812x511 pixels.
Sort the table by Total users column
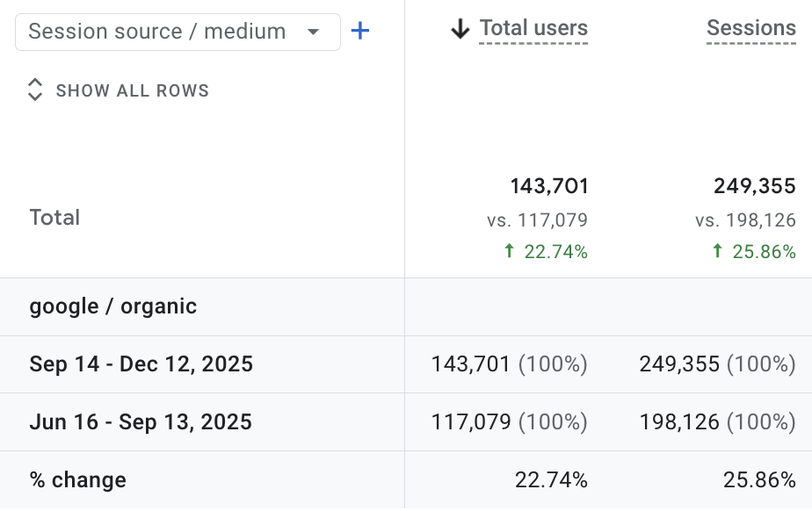pos(533,27)
